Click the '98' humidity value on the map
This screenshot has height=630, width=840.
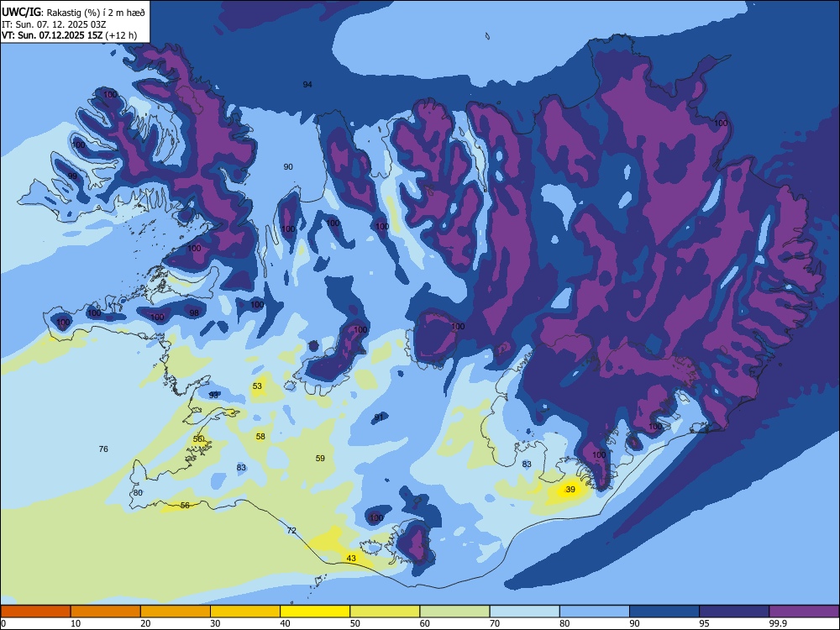click(194, 312)
